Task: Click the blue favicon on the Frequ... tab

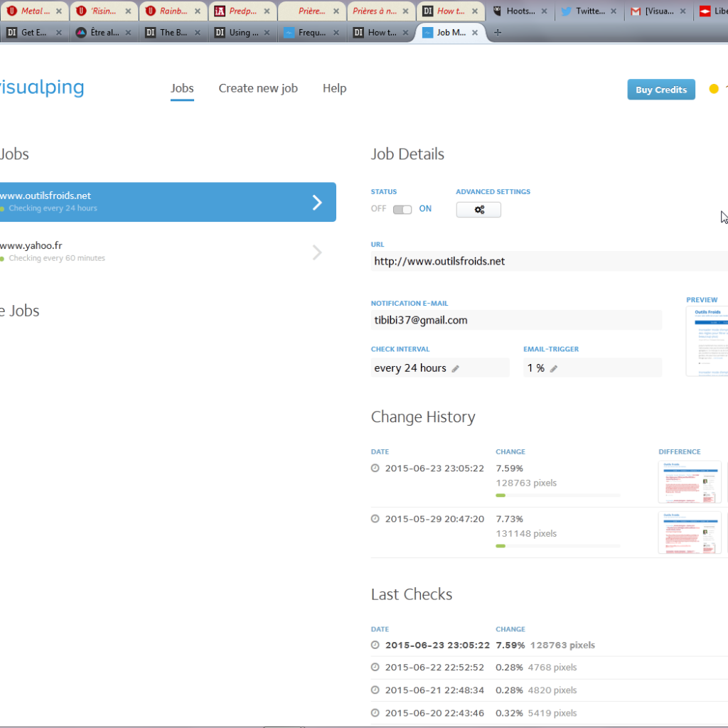Action: 289,33
